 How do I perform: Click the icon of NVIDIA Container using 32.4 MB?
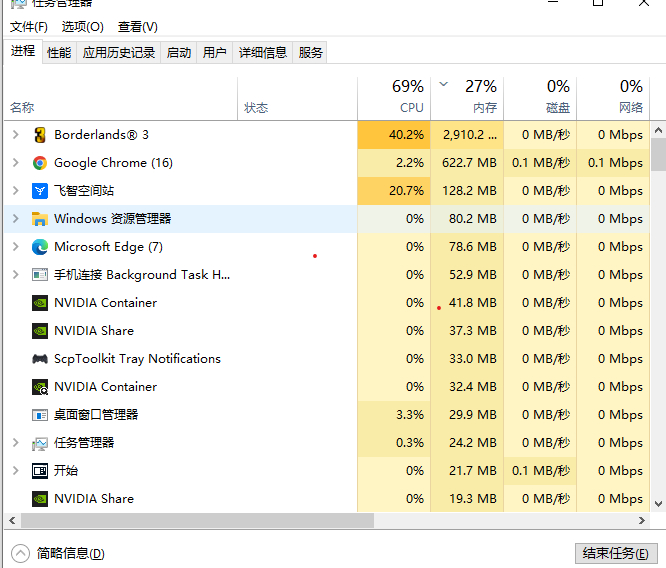40,387
